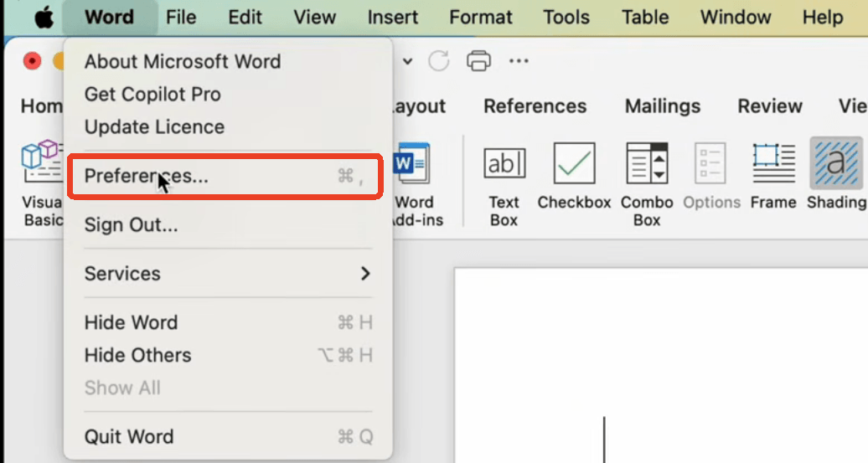Insert a Text Box form control
Image resolution: width=868 pixels, height=463 pixels.
click(x=504, y=185)
